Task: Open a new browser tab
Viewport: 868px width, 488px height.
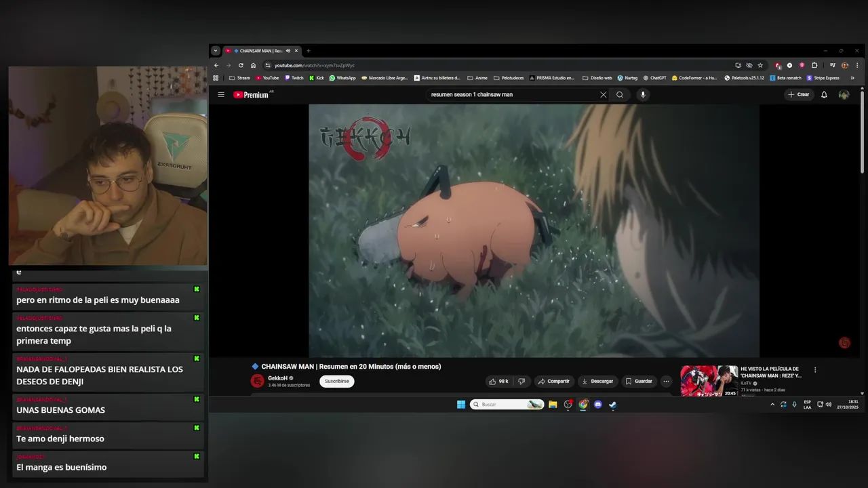Action: (x=309, y=51)
